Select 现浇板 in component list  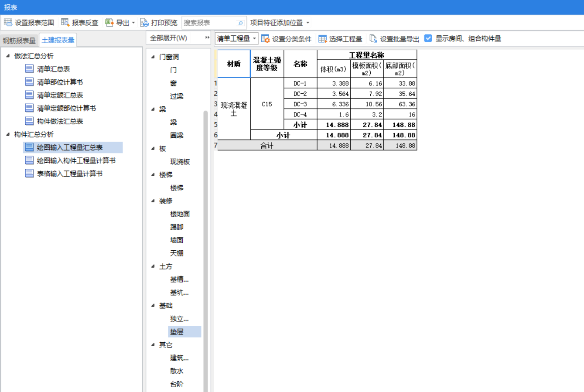tap(180, 161)
